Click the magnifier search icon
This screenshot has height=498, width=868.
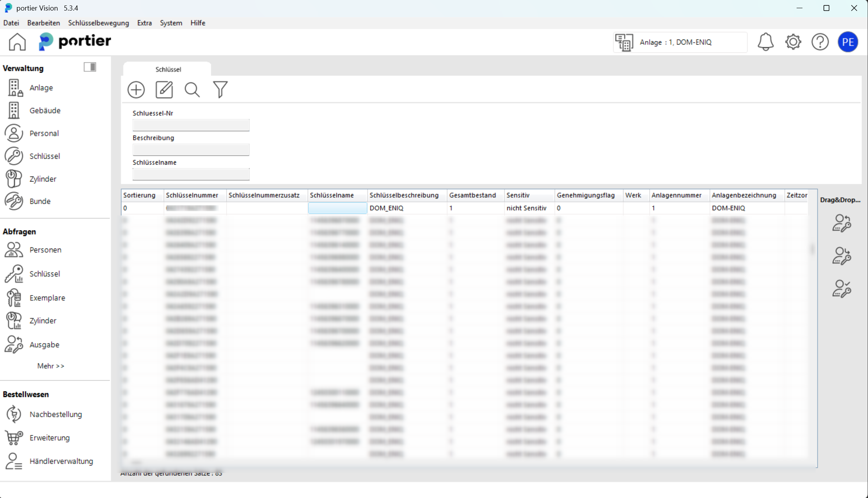(192, 90)
